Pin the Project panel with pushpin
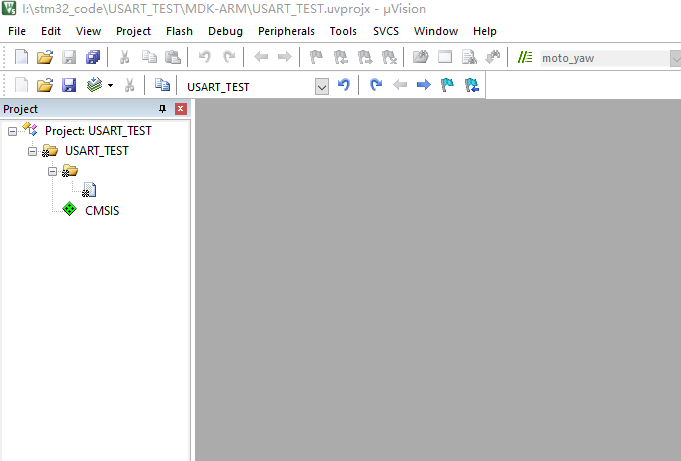 pos(163,109)
